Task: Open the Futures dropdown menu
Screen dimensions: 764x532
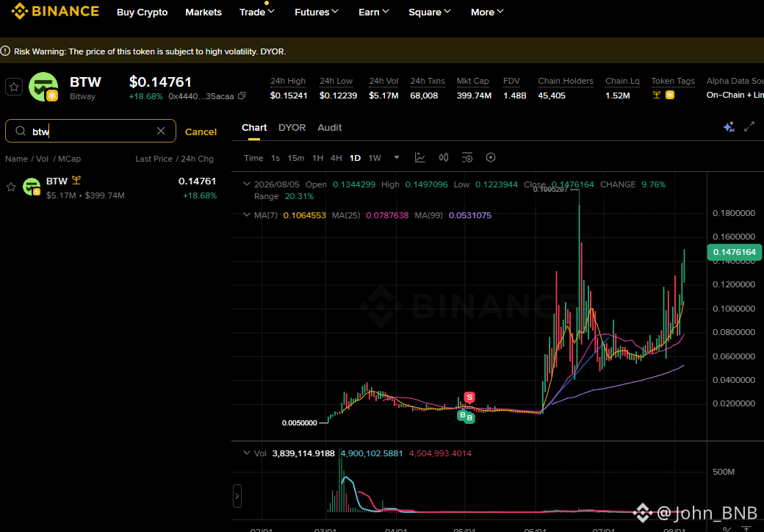Action: pos(317,12)
